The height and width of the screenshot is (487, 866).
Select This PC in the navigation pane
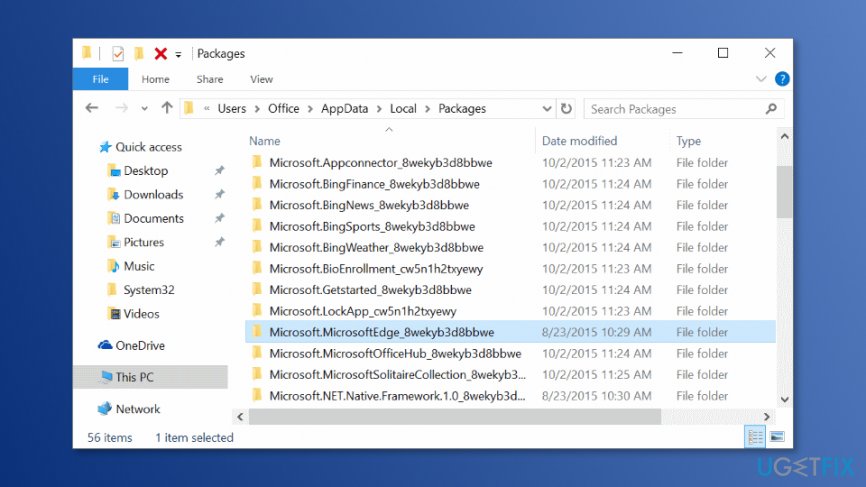(150, 377)
